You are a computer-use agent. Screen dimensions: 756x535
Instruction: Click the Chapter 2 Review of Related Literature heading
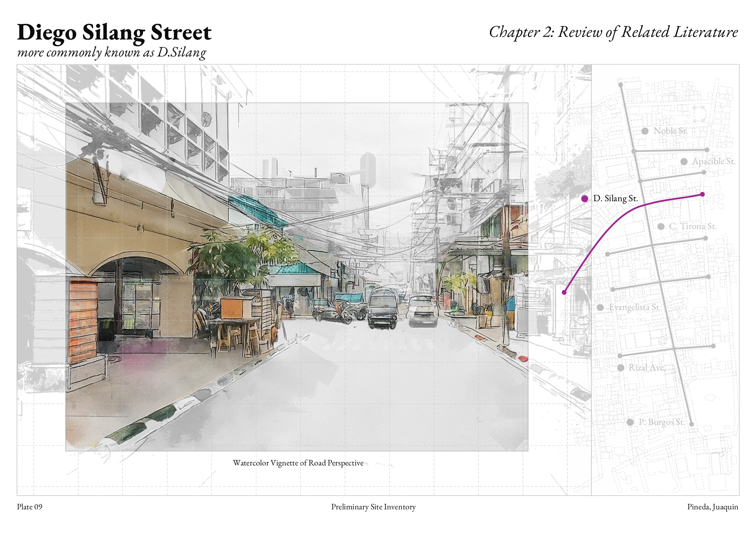coord(613,32)
